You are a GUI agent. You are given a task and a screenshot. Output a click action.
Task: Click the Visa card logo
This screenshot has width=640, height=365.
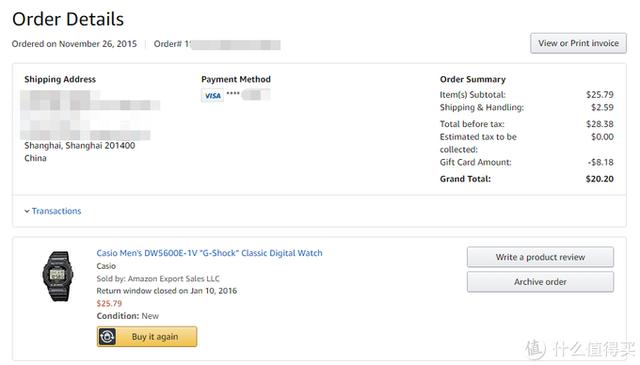pos(212,96)
